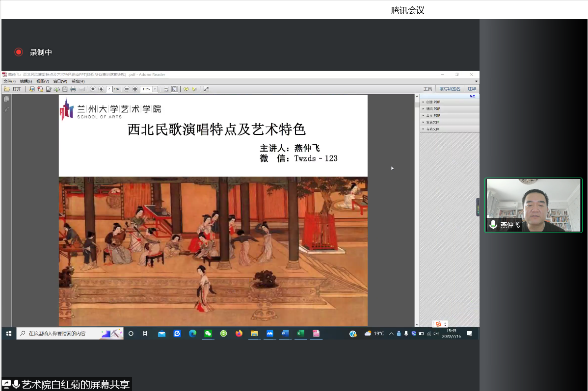Open the 窗口(W) menu
This screenshot has height=391, width=588.
(60, 81)
